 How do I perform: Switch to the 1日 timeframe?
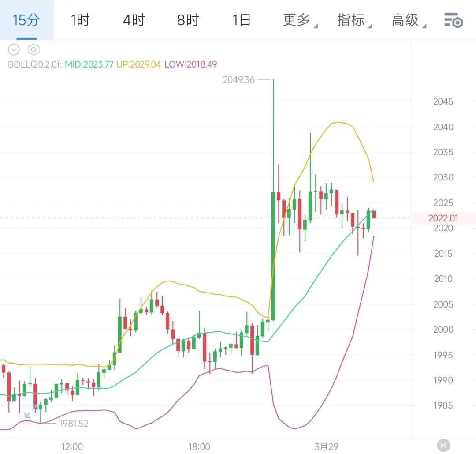242,20
